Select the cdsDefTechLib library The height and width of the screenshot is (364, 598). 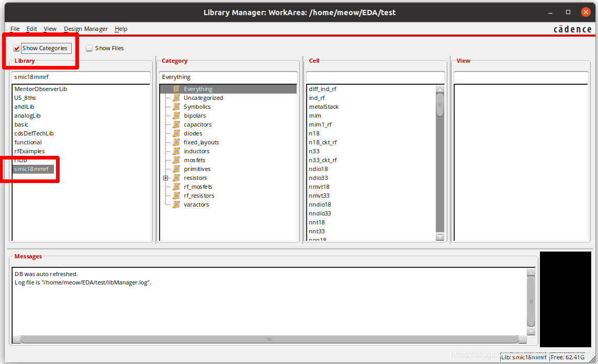pyautogui.click(x=34, y=133)
